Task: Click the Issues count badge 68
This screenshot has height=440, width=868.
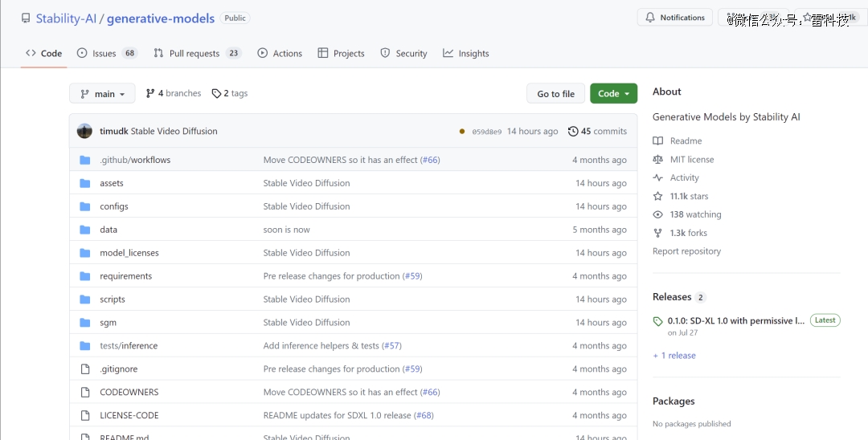Action: pos(130,54)
